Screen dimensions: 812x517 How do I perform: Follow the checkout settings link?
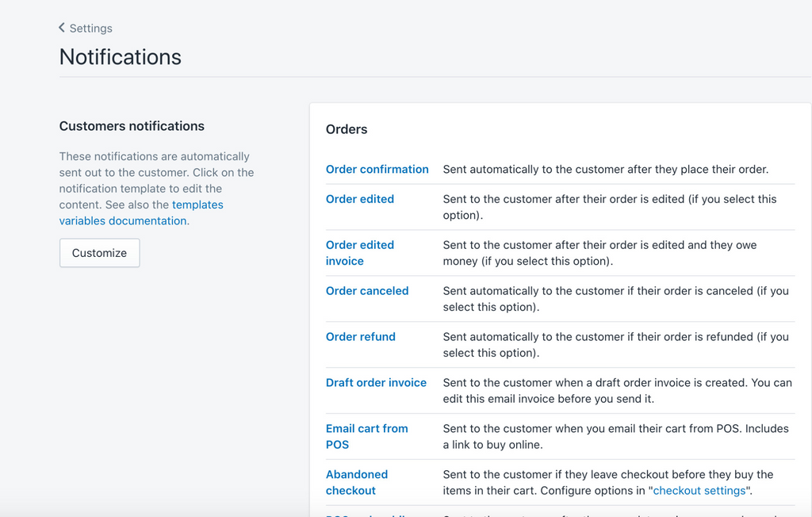[699, 491]
